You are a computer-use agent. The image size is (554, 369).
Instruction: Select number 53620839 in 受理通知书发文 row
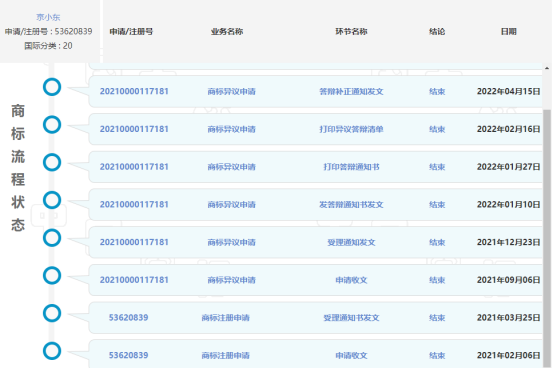click(128, 317)
